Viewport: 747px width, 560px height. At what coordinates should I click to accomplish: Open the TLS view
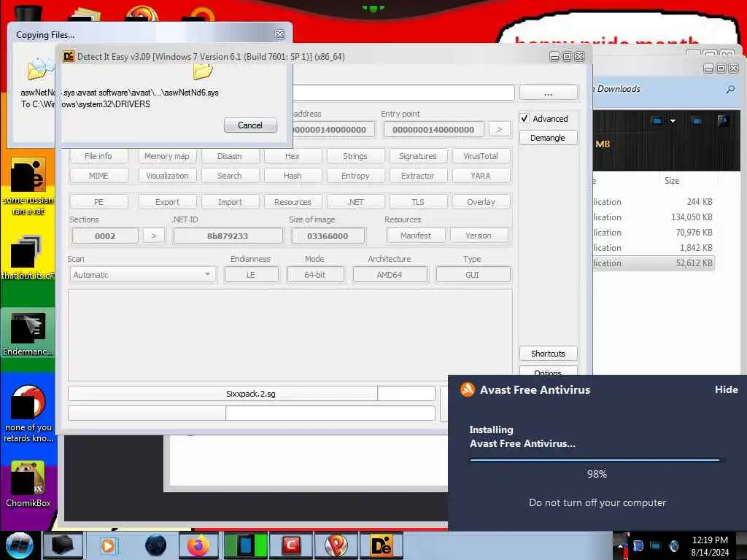tap(418, 202)
